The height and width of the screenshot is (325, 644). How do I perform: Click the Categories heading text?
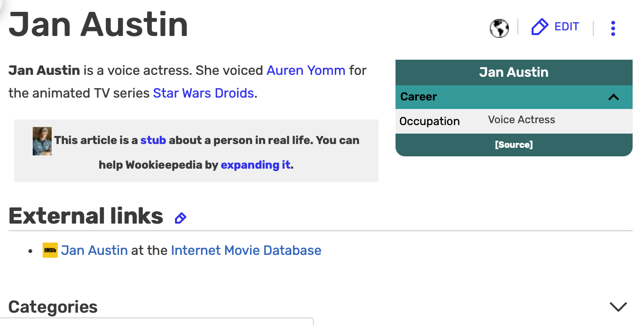(x=53, y=307)
